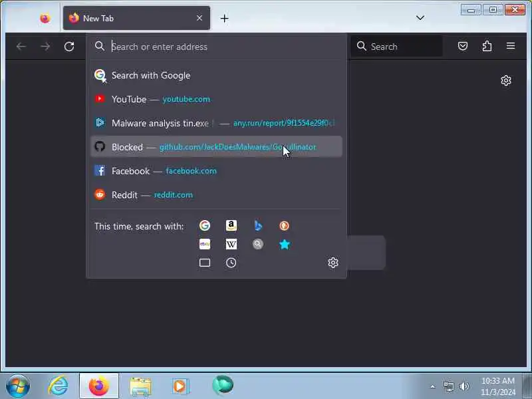This screenshot has height=399, width=532.
Task: Search this time with DuckDuckGo icon
Action: coord(285,225)
